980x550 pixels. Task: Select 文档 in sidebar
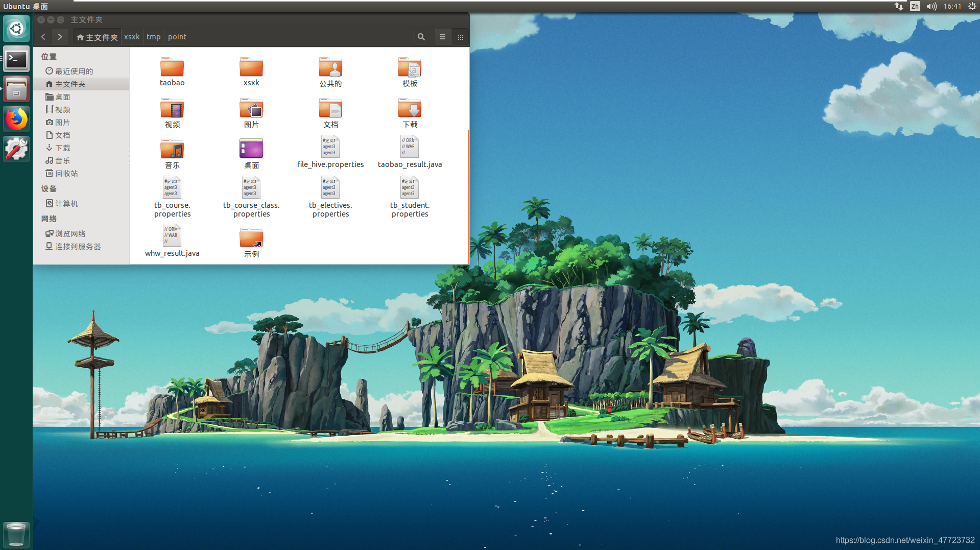pos(82,135)
